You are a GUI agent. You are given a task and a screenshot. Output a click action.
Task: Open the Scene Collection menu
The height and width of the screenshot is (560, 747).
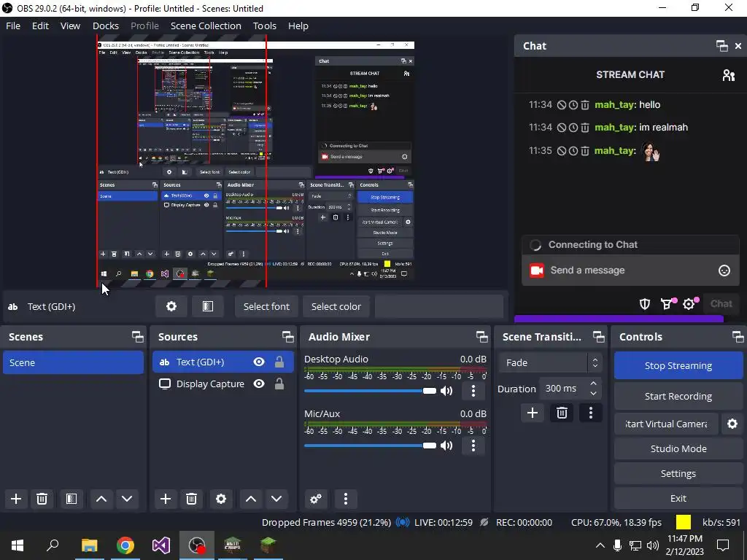pos(206,26)
